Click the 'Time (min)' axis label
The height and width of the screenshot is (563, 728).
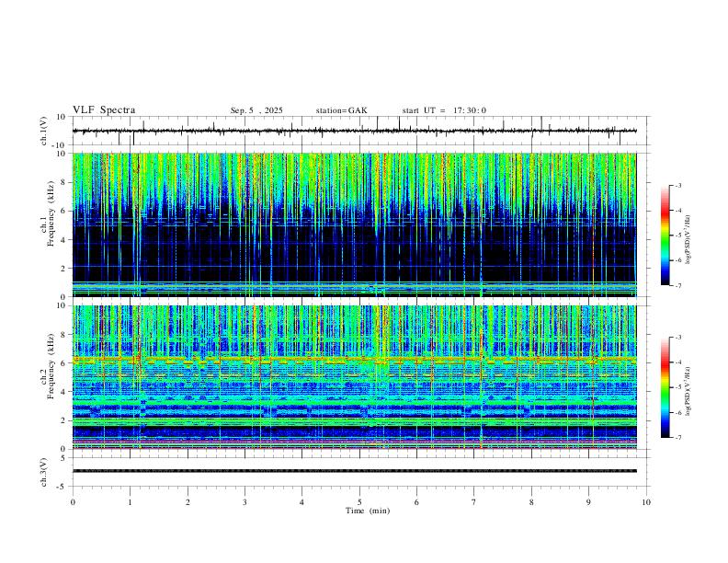pyautogui.click(x=368, y=511)
